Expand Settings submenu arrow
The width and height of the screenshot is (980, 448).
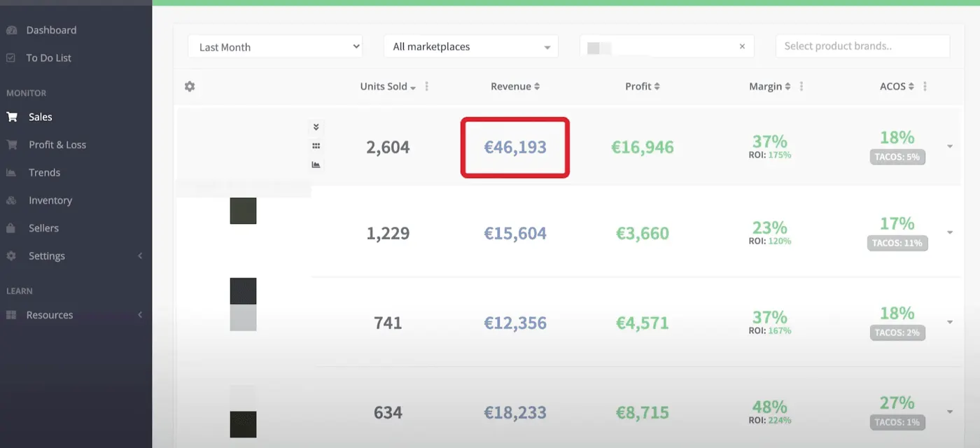pos(140,256)
